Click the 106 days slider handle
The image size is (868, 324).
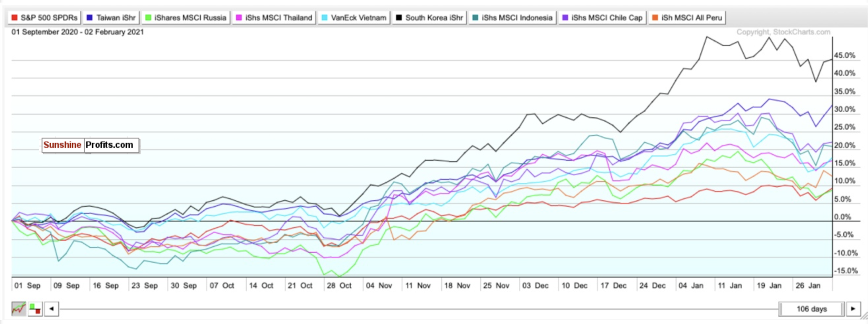pos(811,309)
